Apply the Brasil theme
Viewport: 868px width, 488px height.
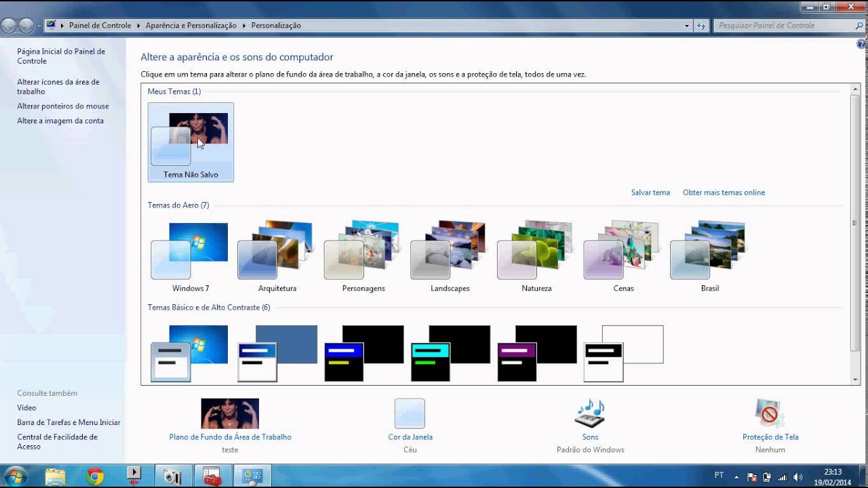point(710,256)
